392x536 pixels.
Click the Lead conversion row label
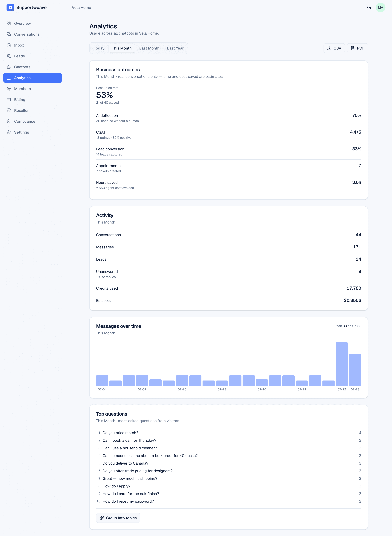(x=110, y=149)
